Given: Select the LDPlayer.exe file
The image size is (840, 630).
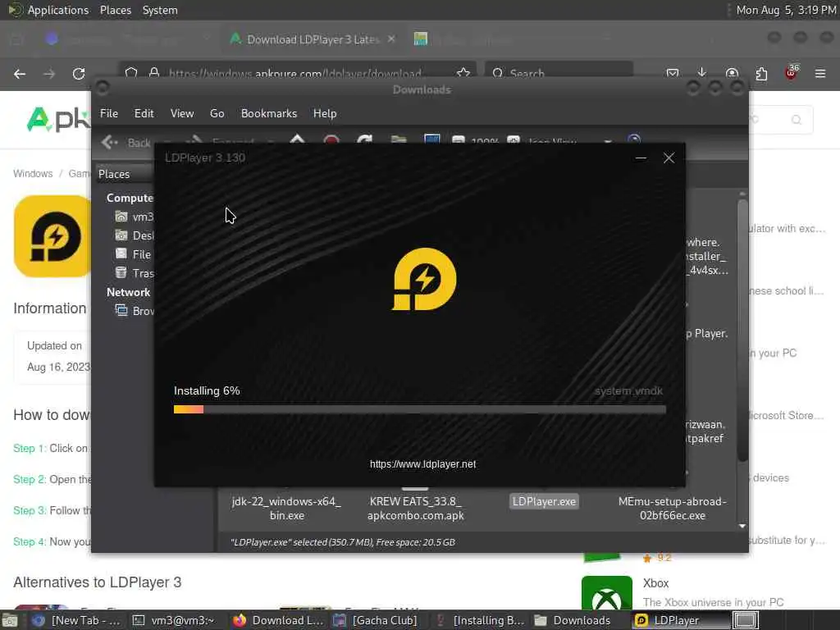Looking at the screenshot, I should pos(544,502).
